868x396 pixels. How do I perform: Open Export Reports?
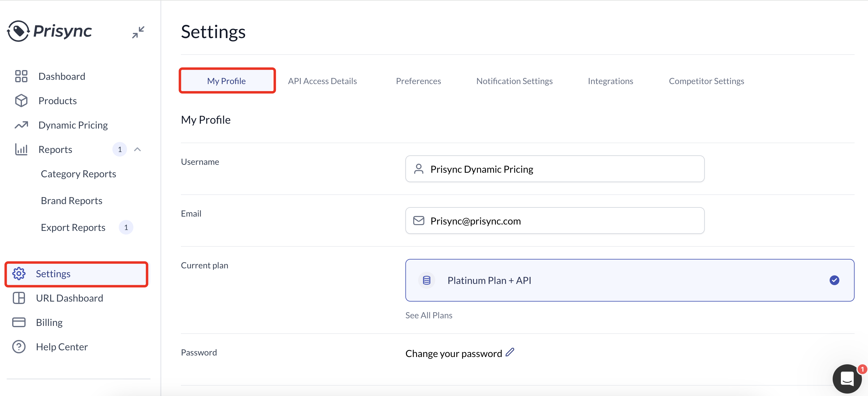point(73,228)
